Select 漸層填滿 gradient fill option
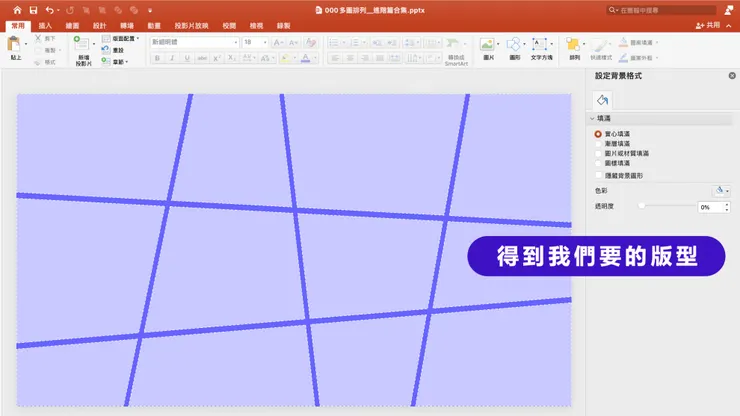The image size is (740, 416). (x=598, y=144)
